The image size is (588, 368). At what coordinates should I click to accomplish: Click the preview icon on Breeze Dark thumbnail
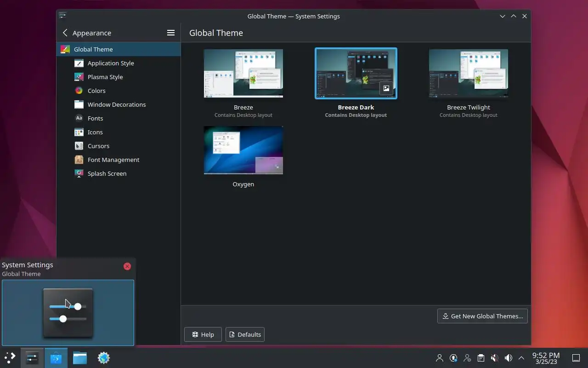(386, 88)
